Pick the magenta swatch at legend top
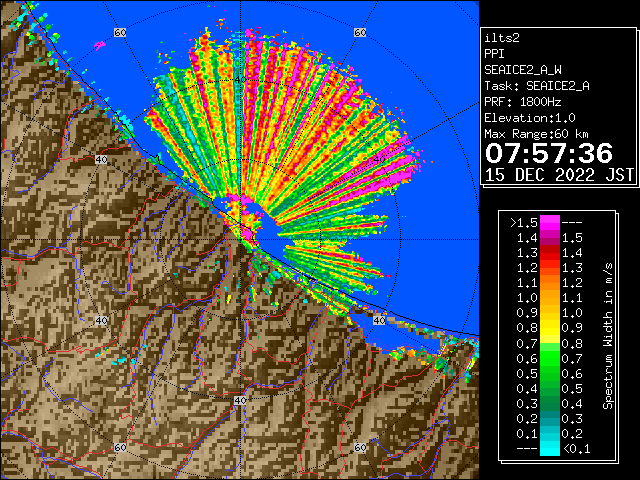 pos(550,223)
